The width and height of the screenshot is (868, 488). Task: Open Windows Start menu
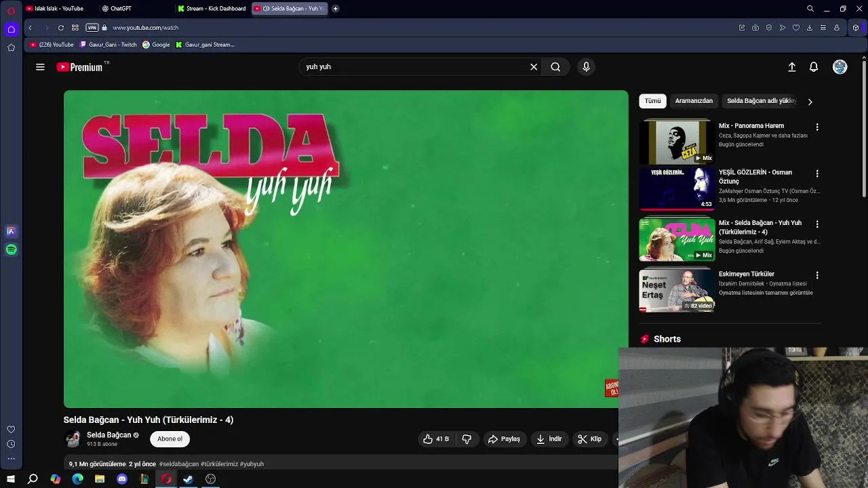(x=11, y=479)
